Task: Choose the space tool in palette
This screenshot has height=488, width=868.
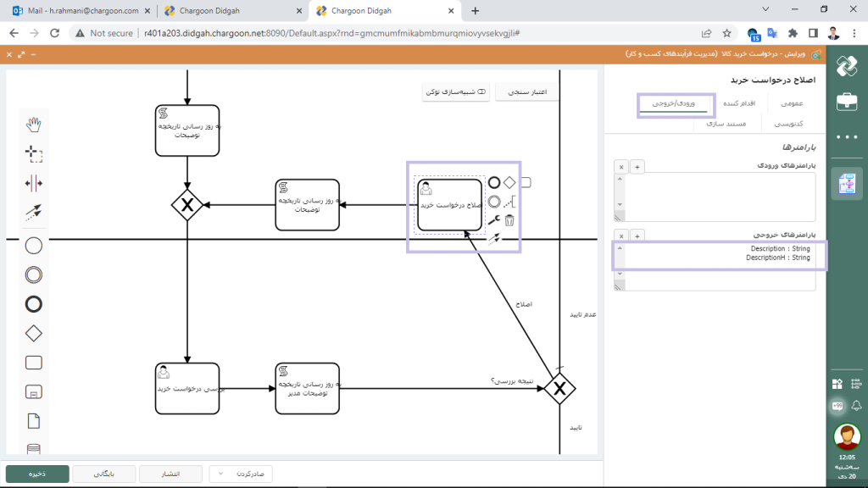Action: point(34,183)
